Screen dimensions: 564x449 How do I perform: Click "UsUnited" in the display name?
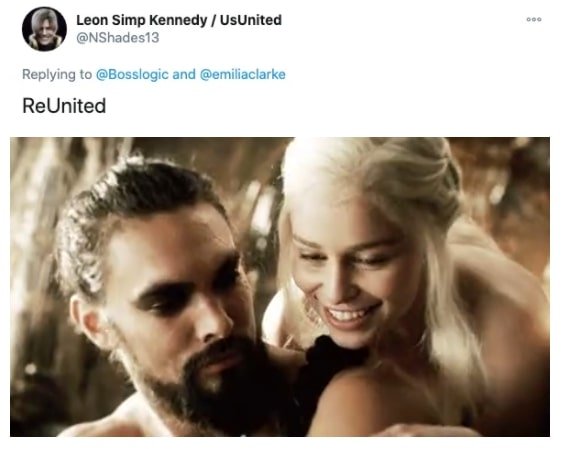tap(251, 20)
